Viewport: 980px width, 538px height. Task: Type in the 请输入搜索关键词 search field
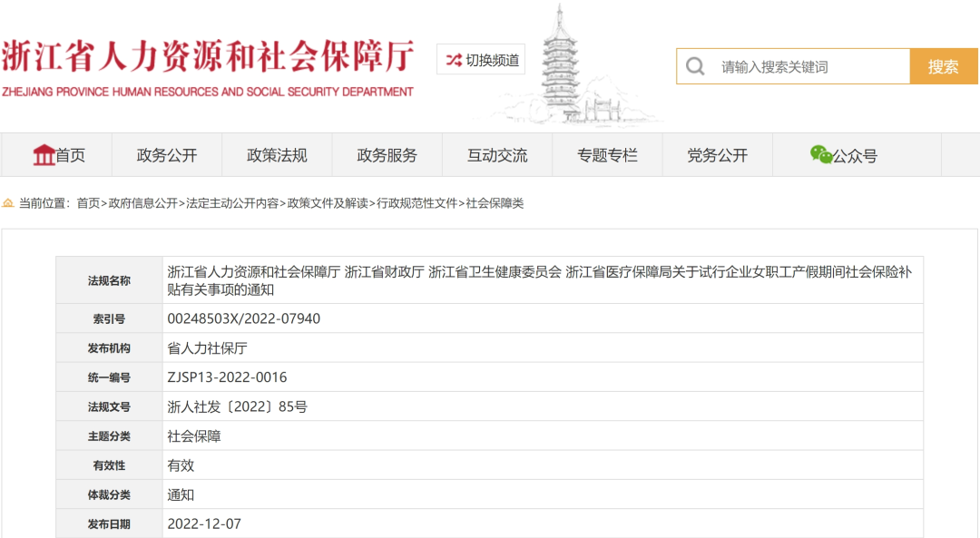(x=808, y=66)
